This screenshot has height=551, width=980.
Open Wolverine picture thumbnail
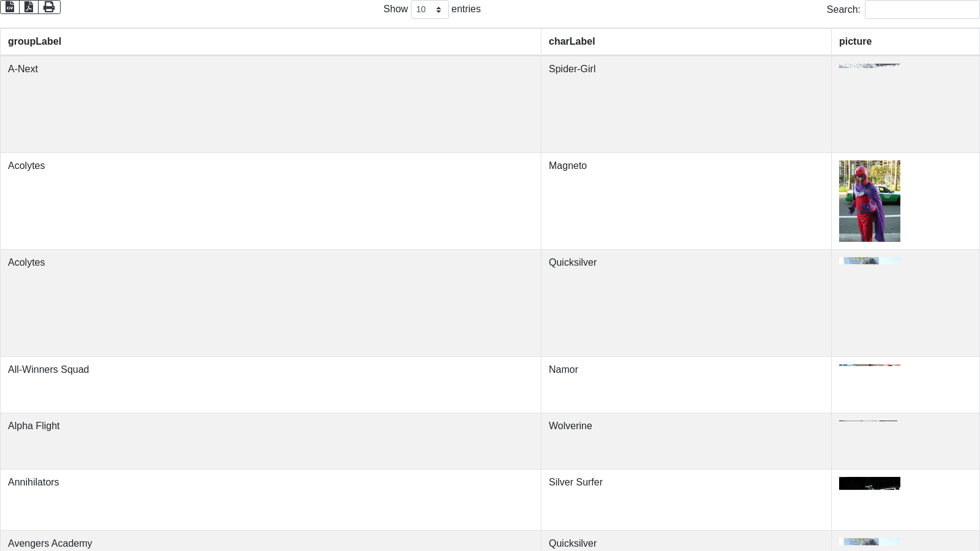tap(869, 421)
